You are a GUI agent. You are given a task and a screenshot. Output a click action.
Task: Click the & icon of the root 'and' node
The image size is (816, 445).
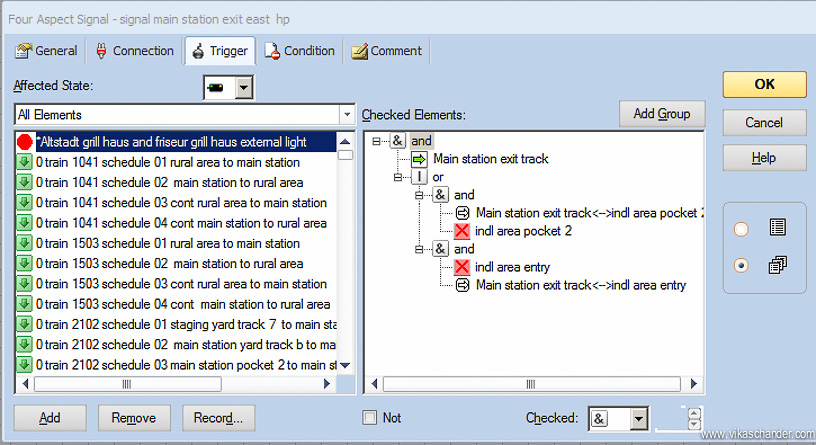[397, 141]
